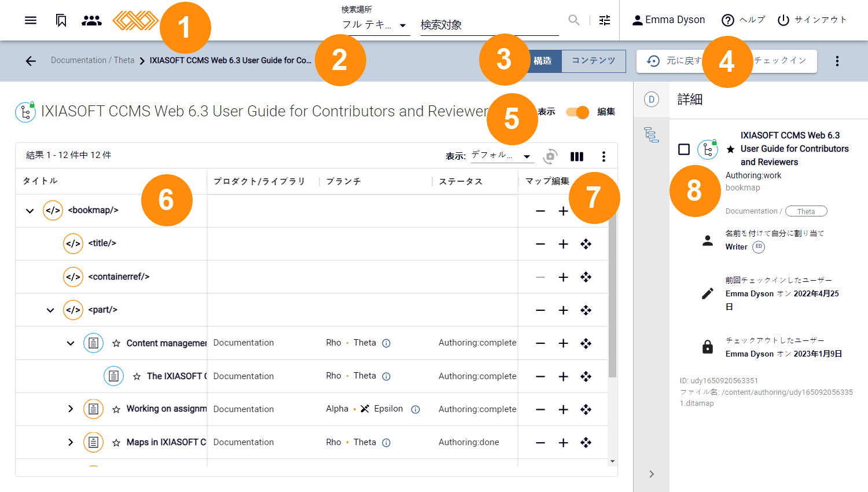The image size is (868, 492).
Task: Open Emma Dyson user profile
Action: point(668,20)
